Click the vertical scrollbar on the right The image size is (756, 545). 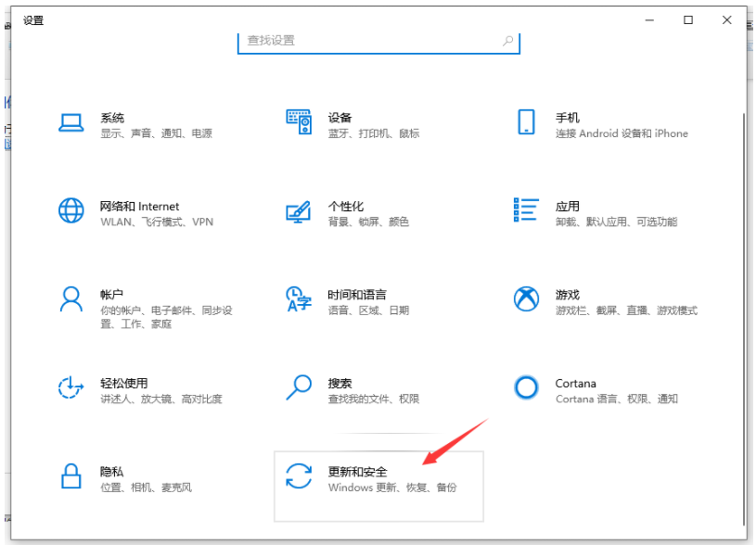click(743, 278)
